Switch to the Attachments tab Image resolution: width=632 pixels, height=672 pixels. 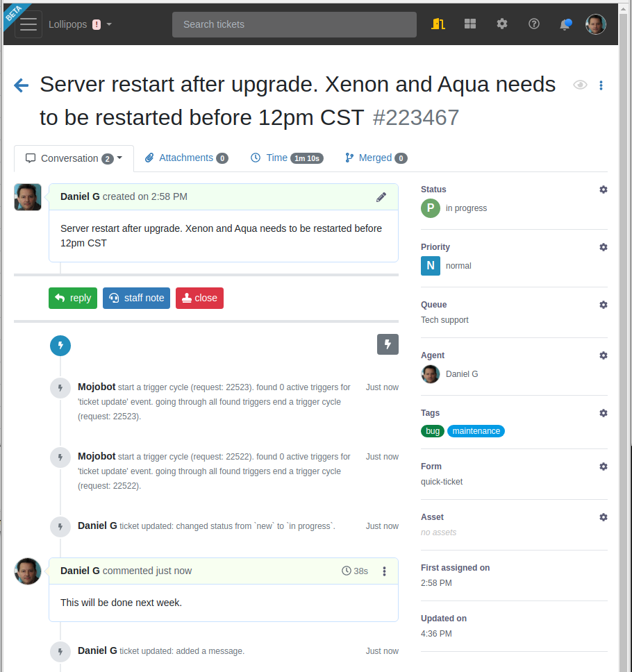(x=186, y=158)
